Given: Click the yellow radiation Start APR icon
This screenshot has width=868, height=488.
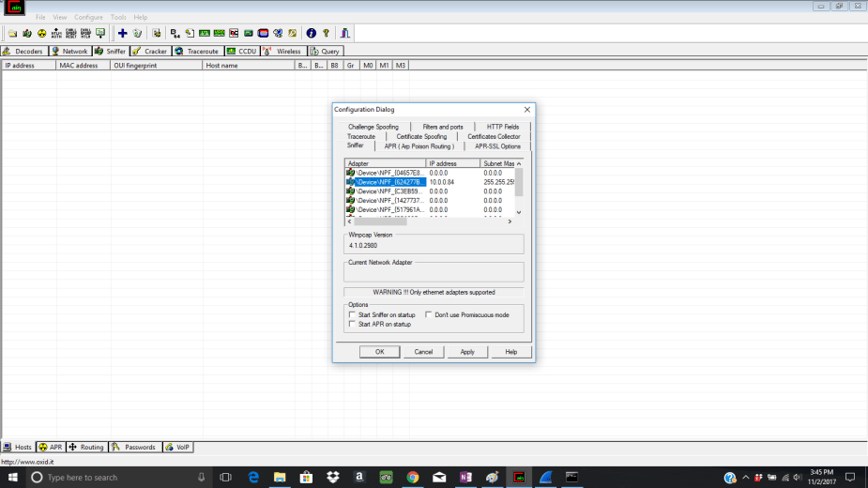Looking at the screenshot, I should [41, 33].
